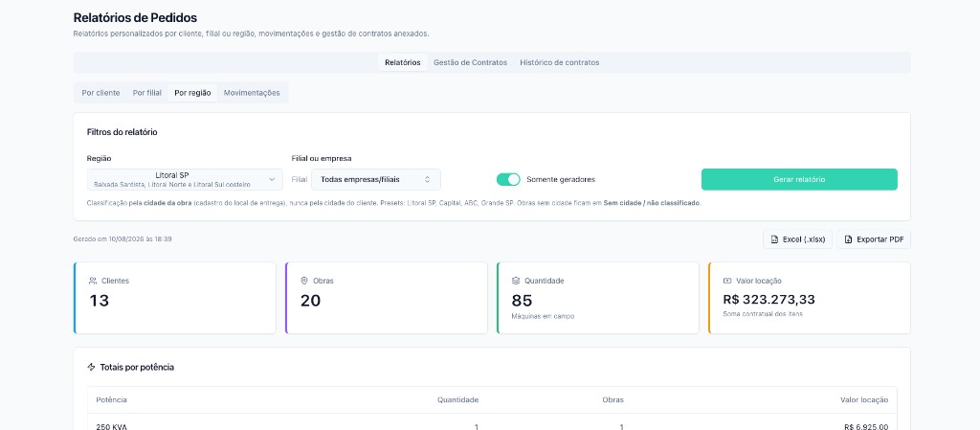The height and width of the screenshot is (430, 980).
Task: Click the lightning icon beside Totais por potência
Action: tap(91, 367)
